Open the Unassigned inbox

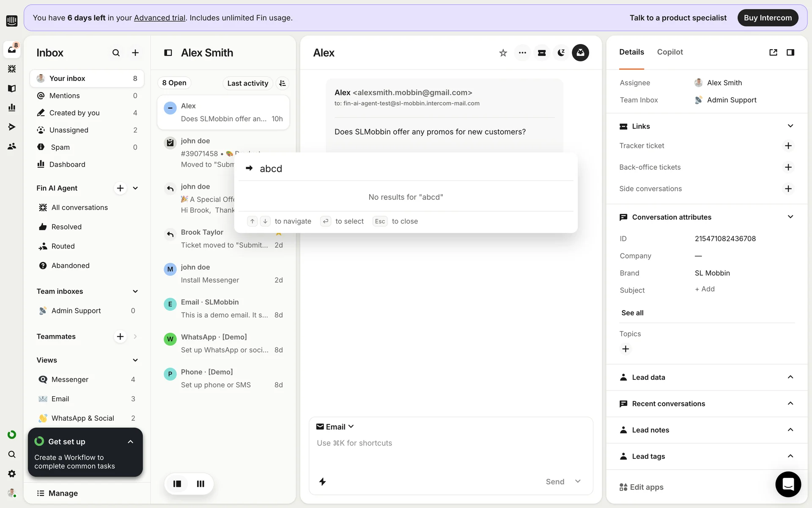point(69,130)
